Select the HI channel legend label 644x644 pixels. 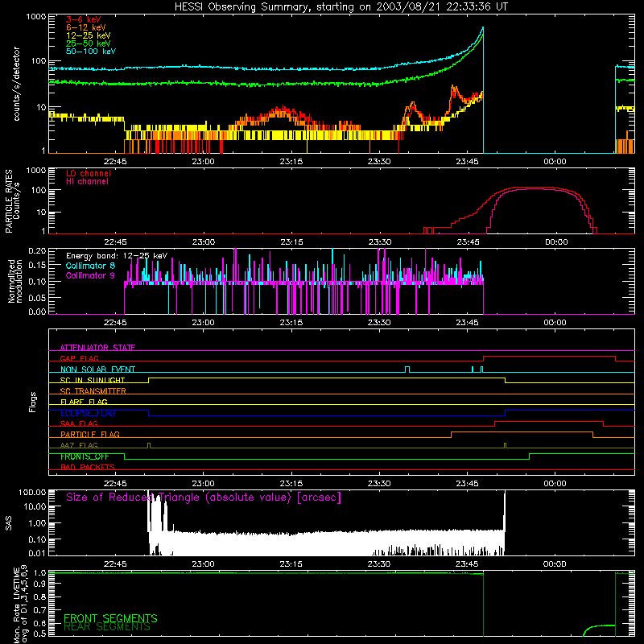87,182
